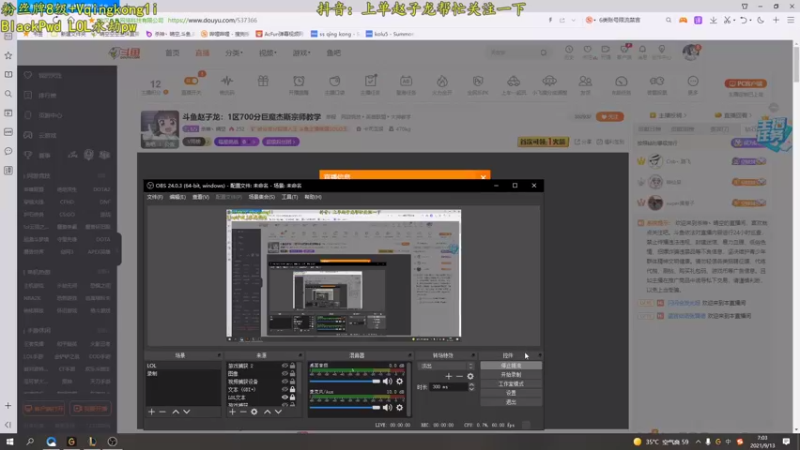Toggle visibility of 文本 (GDI+) source
Viewport: 800px width, 450px height.
(x=285, y=389)
